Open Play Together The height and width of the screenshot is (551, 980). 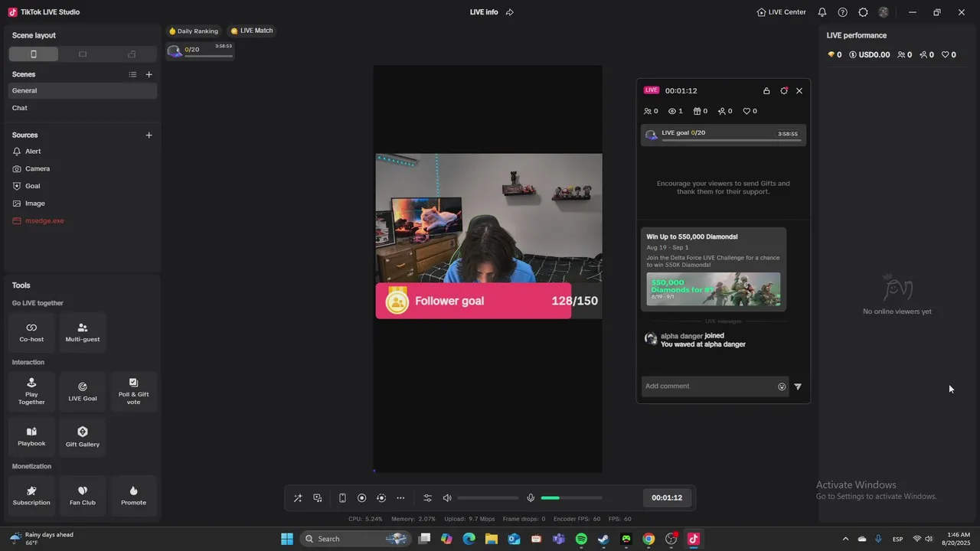(x=31, y=391)
